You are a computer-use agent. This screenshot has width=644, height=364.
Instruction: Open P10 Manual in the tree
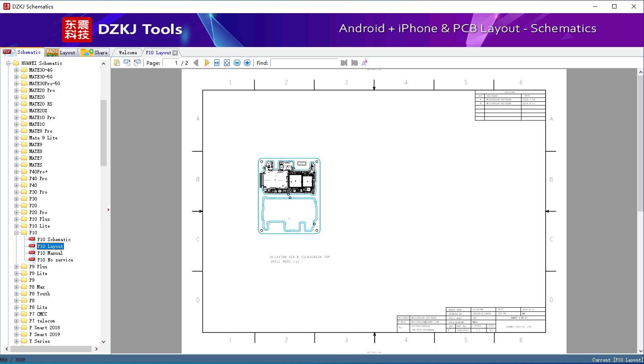pos(50,253)
